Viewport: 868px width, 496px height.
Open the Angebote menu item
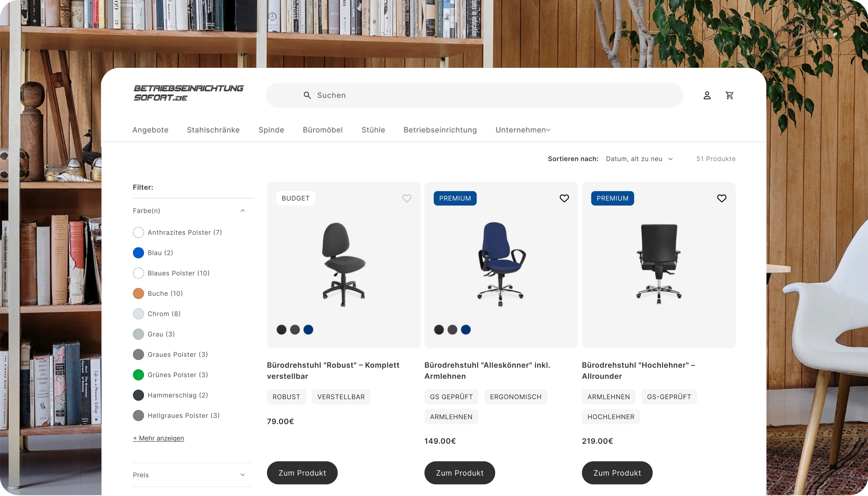[x=151, y=130]
